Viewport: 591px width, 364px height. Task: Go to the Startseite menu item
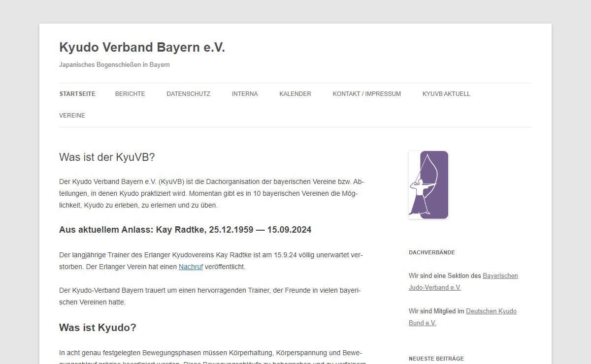pos(77,94)
